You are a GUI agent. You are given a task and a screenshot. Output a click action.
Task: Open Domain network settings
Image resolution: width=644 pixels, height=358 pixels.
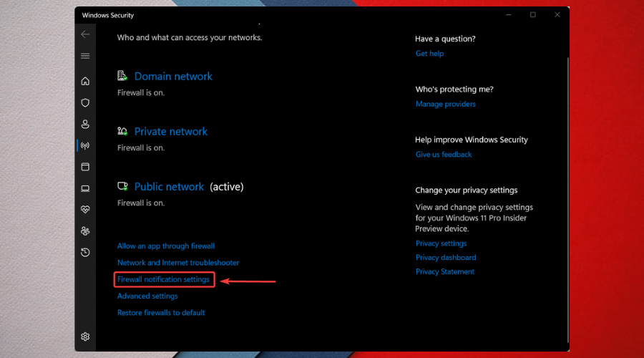[173, 77]
